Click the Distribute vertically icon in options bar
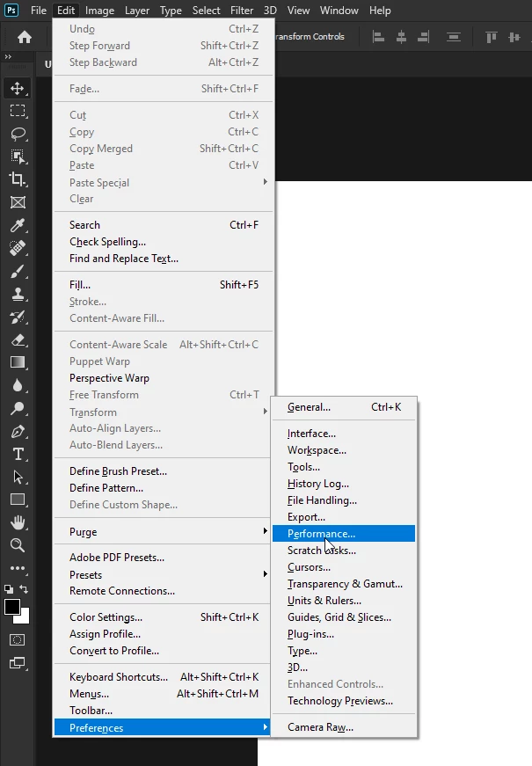 (x=454, y=37)
